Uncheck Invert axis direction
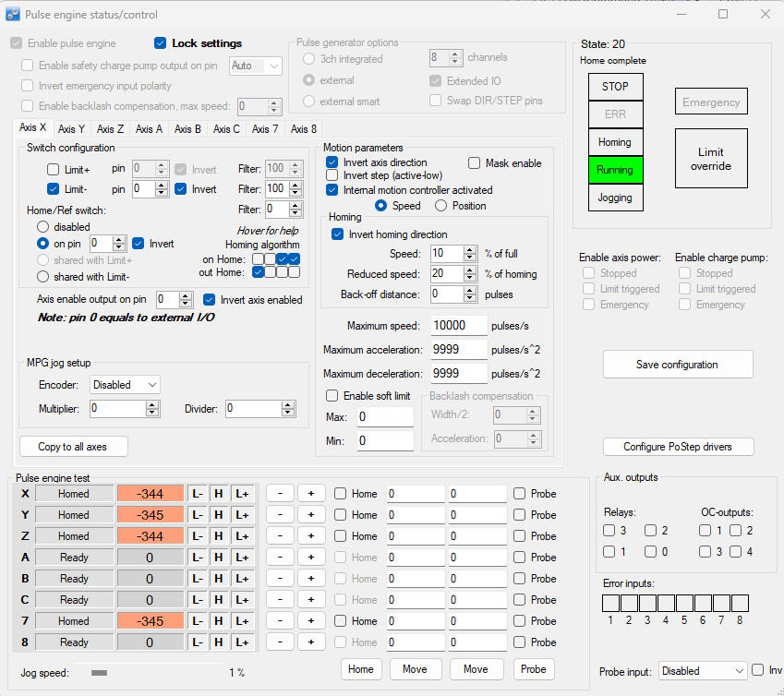This screenshot has height=696, width=784. 332,162
